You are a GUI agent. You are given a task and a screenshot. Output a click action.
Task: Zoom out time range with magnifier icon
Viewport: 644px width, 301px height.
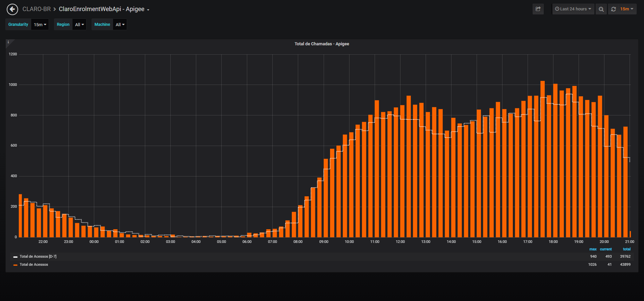(x=601, y=9)
